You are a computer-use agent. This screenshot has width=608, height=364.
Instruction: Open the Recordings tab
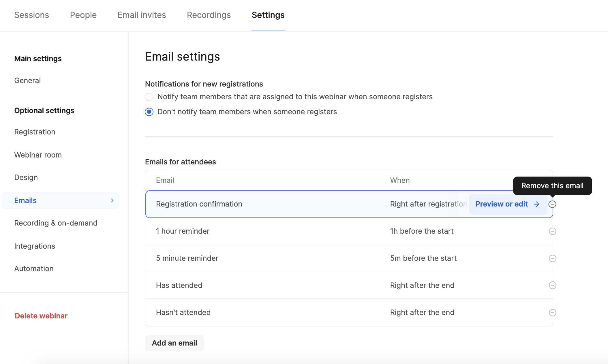pos(209,15)
